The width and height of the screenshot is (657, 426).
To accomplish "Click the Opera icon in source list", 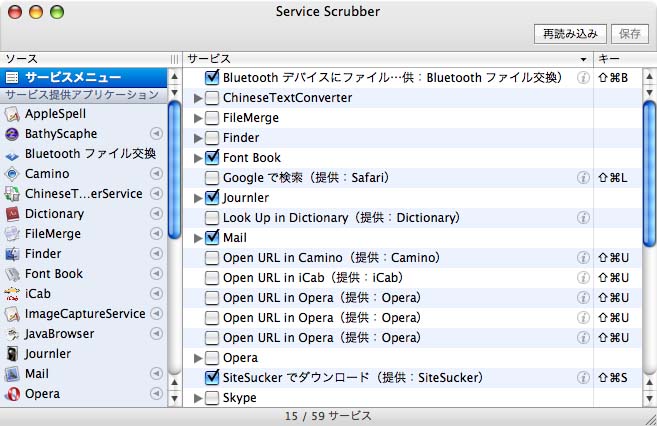I will click(12, 394).
